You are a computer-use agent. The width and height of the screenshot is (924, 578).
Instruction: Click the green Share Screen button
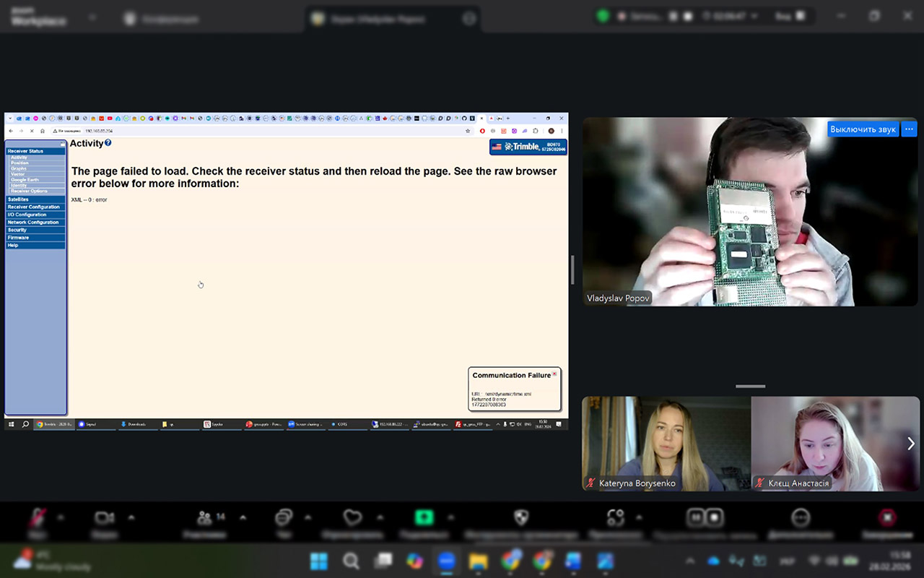pyautogui.click(x=423, y=517)
